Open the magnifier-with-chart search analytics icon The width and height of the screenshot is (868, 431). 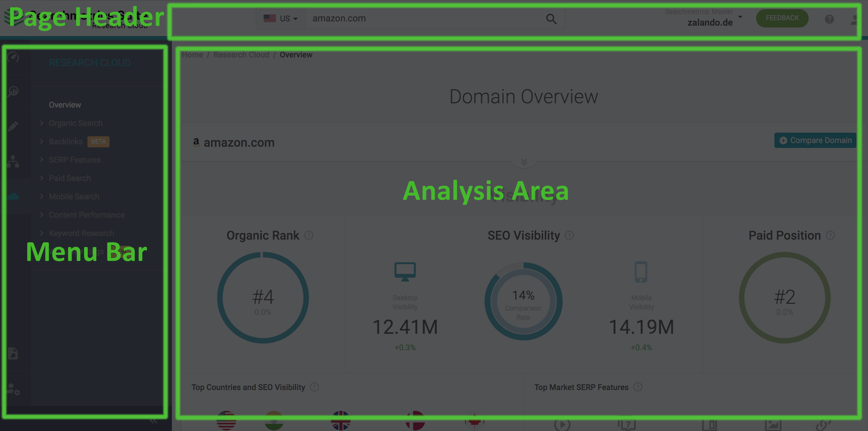tap(13, 91)
